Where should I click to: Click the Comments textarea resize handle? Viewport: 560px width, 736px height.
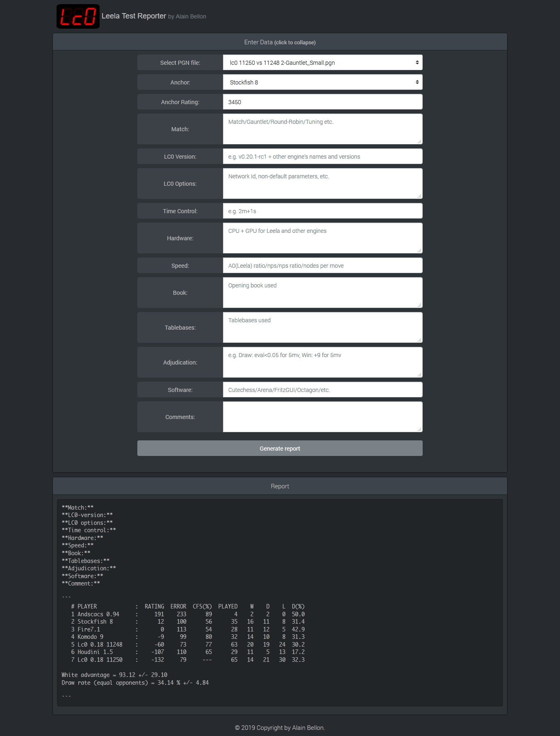(419, 429)
